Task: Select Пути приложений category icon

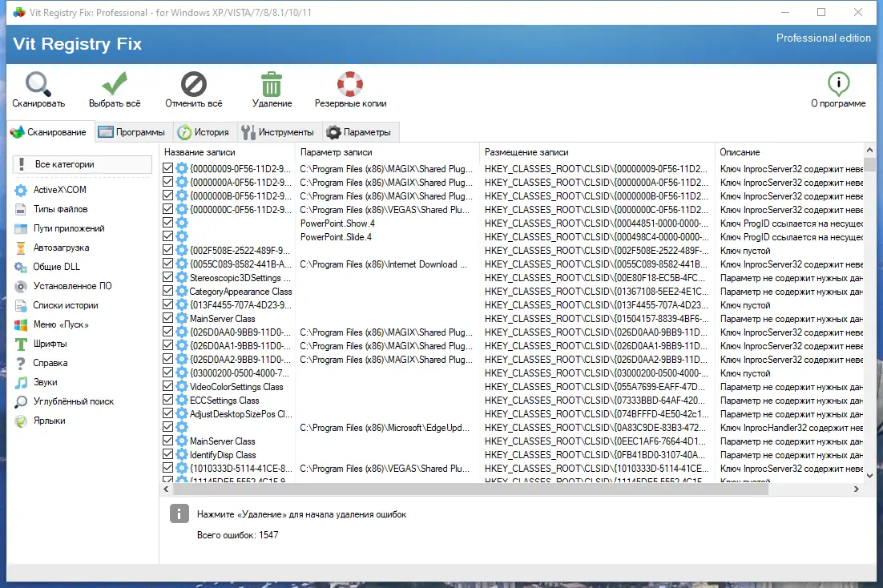Action: tap(21, 228)
